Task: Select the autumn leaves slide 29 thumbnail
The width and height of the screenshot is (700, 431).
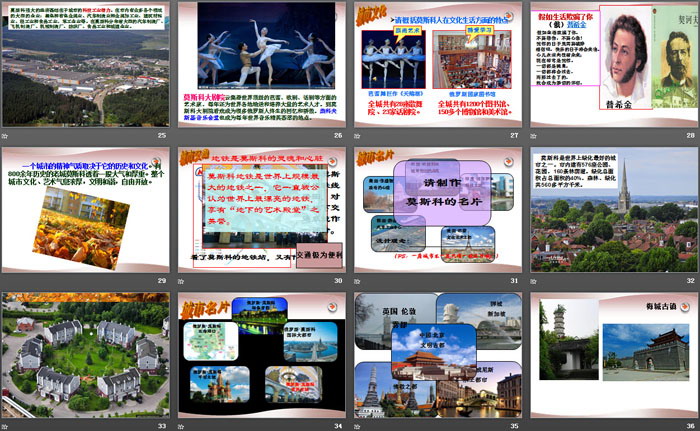Action: pos(86,210)
